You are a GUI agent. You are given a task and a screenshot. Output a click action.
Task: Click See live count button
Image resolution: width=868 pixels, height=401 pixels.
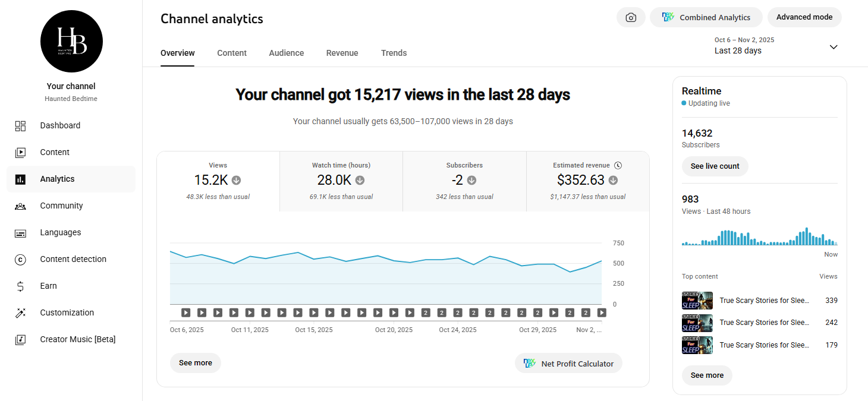tap(715, 166)
